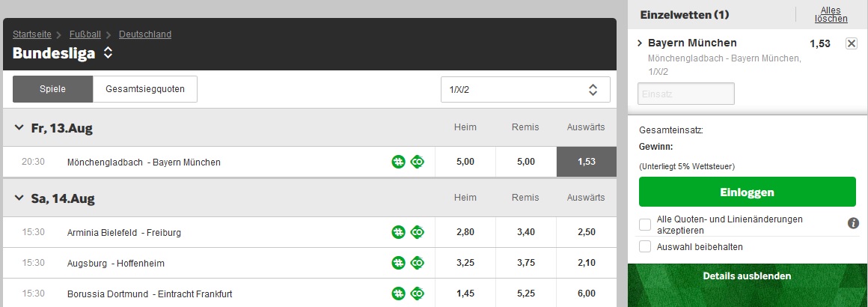Go to Deutschland breadcrumb
868x307 pixels.
click(145, 34)
